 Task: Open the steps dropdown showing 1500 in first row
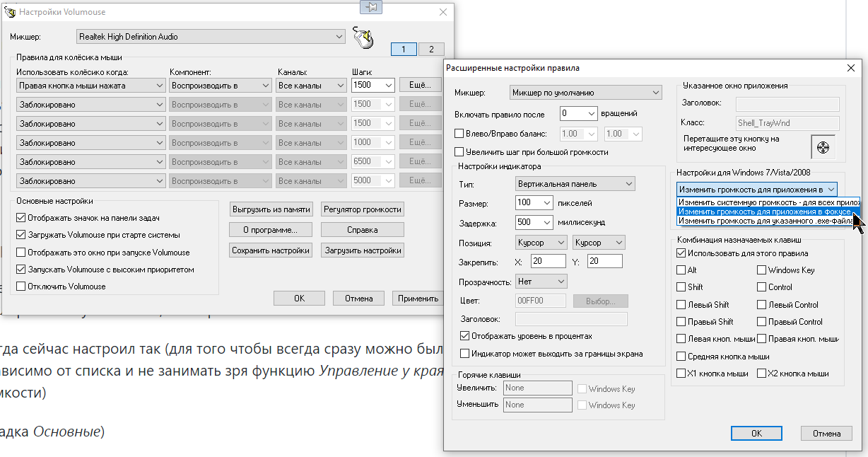(373, 85)
